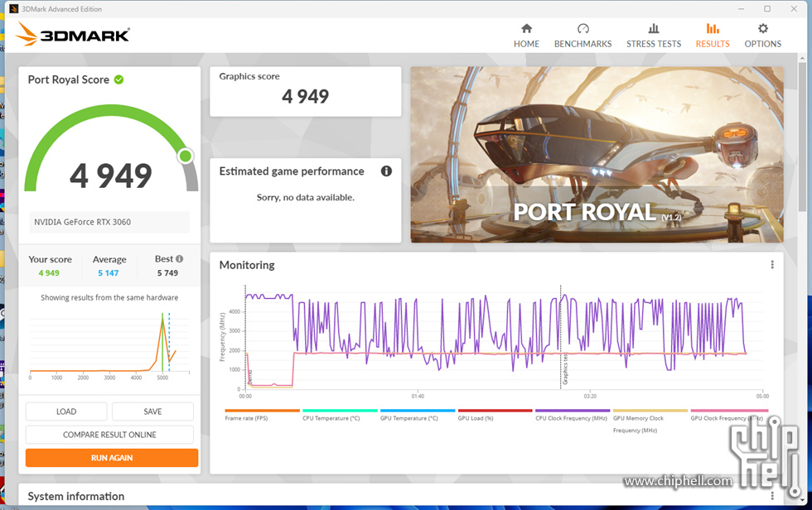Image resolution: width=812 pixels, height=510 pixels.
Task: Click the Port Royal benchmark thumbnail image
Action: pos(597,154)
